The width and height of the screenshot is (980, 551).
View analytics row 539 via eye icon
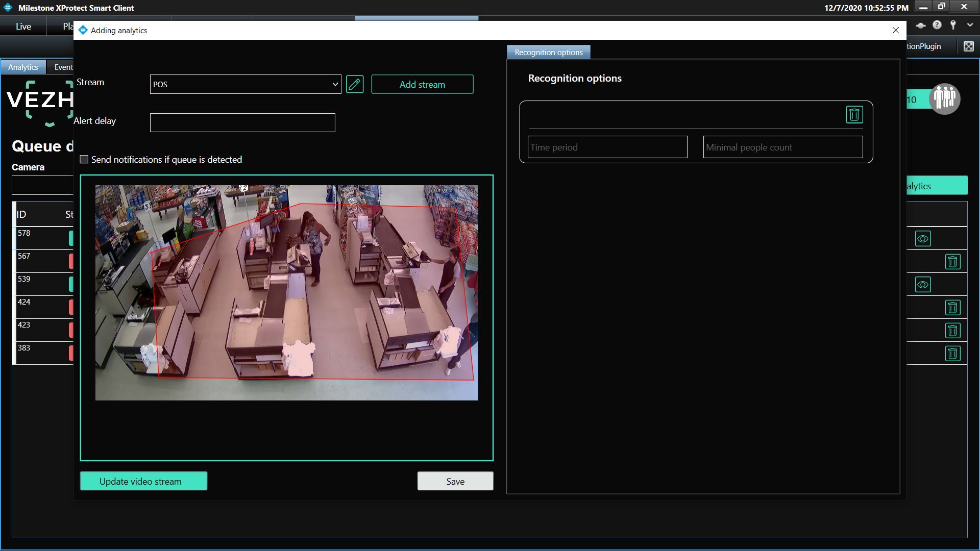(923, 285)
